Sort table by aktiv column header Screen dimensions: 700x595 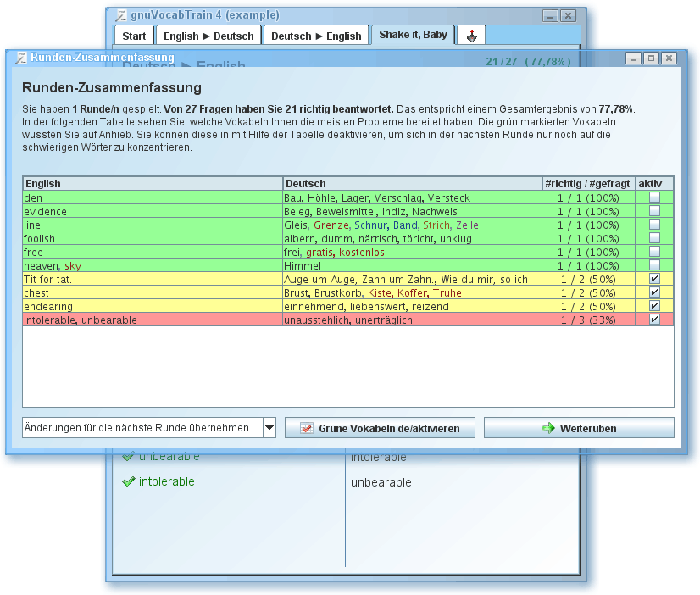(654, 183)
